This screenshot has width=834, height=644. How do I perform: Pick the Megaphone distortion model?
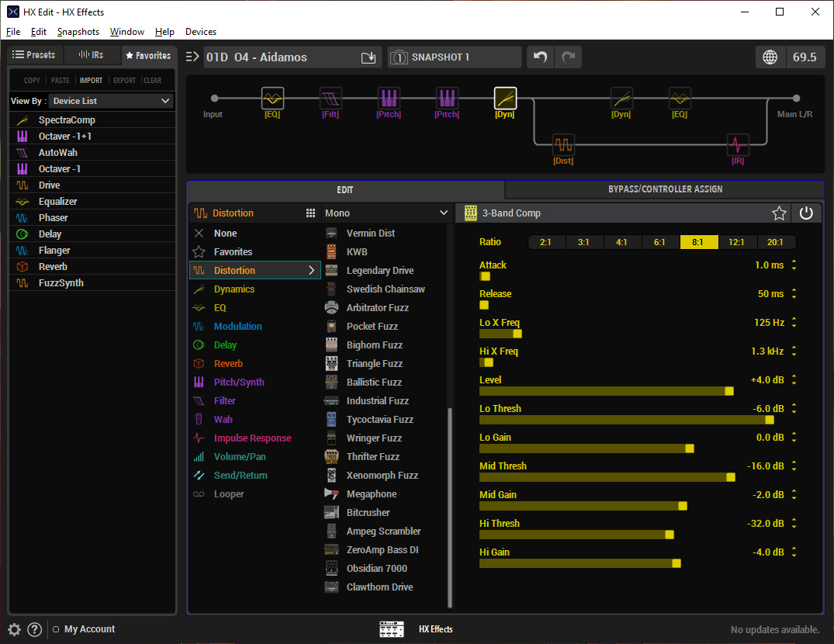click(x=372, y=494)
